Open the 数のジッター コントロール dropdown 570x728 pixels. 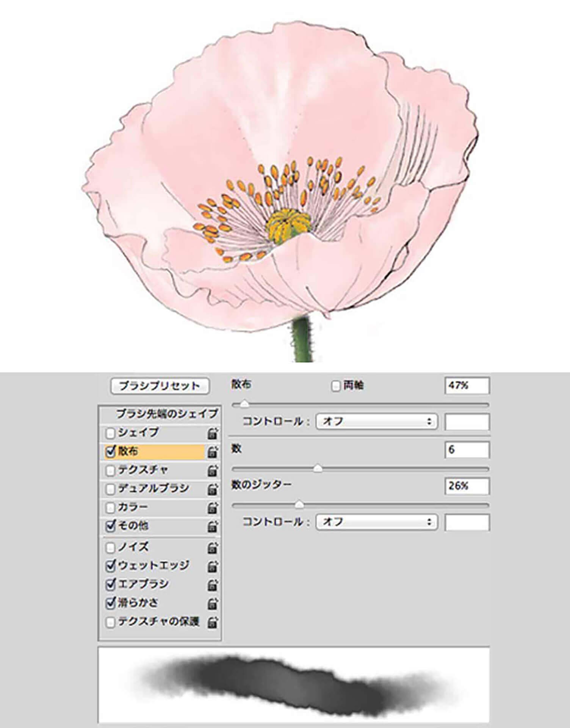tap(376, 522)
